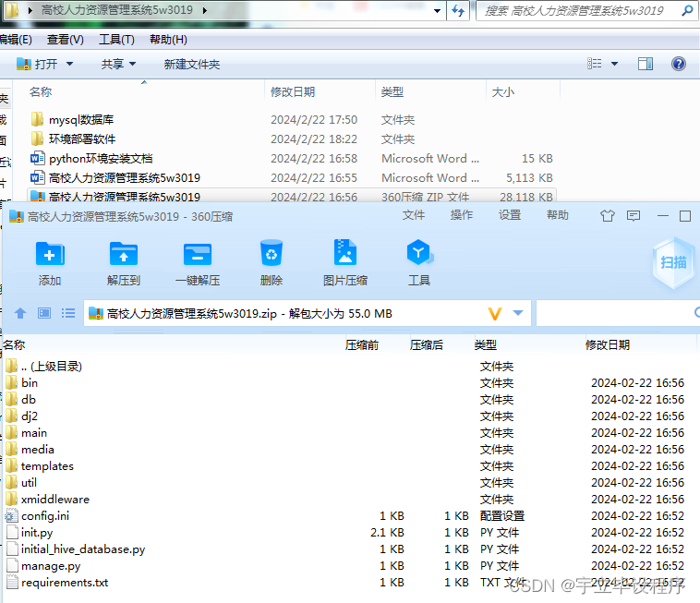
Task: Open the 帮助(H) menu in Explorer
Action: [x=168, y=40]
